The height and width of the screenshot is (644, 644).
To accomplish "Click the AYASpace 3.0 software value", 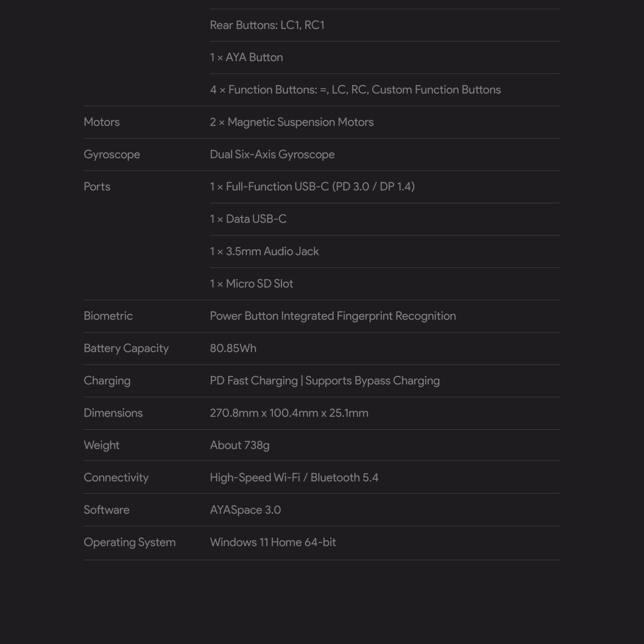I will 245,510.
